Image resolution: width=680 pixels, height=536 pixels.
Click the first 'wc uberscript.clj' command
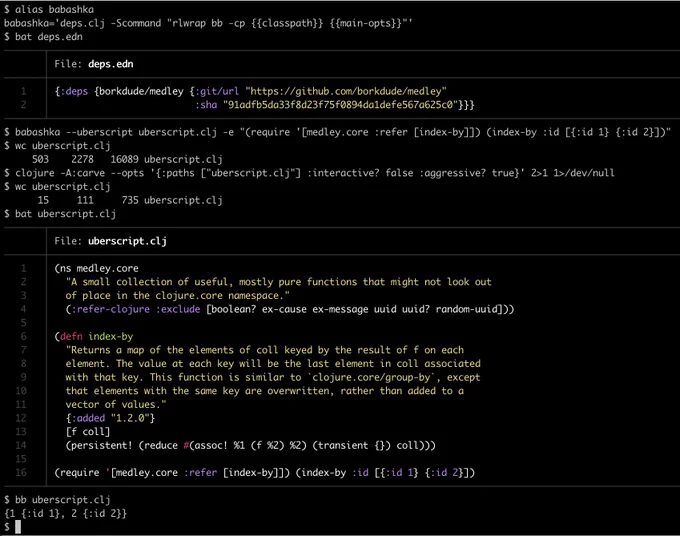62,145
